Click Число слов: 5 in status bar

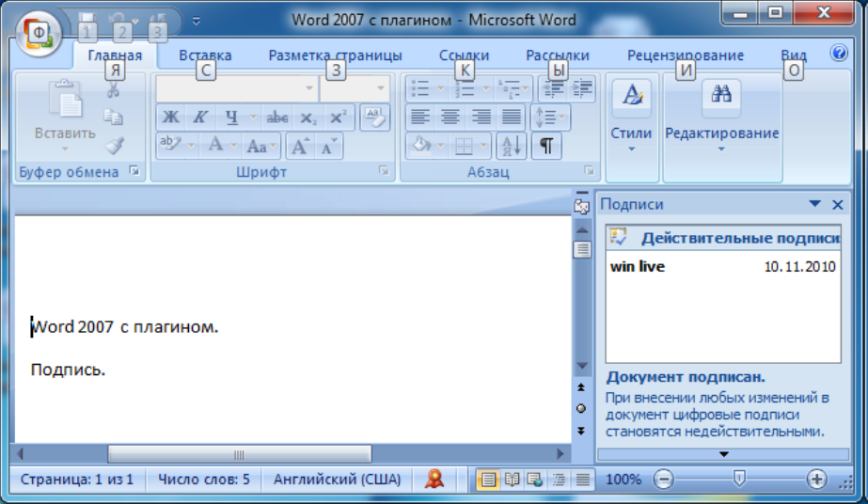204,480
